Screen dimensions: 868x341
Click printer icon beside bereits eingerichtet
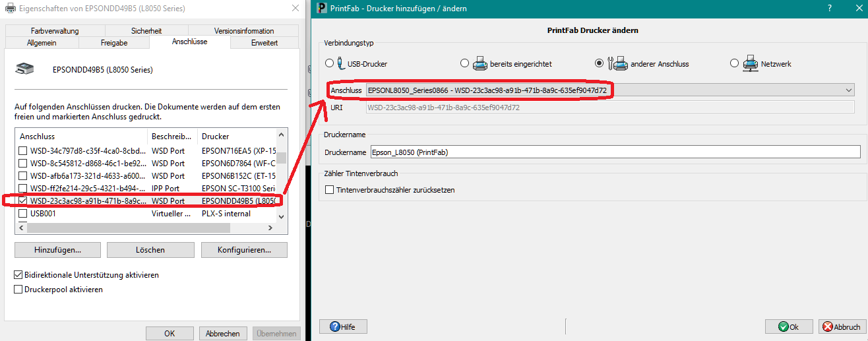pyautogui.click(x=479, y=63)
